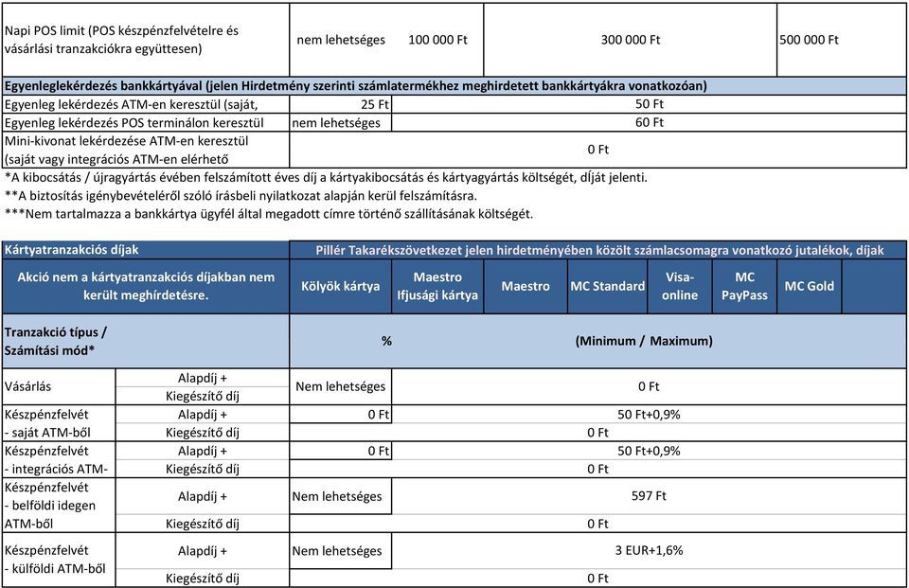Click '50 Ft+0,9%' in integrációs ATM row
This screenshot has height=588, width=909.
click(x=649, y=451)
